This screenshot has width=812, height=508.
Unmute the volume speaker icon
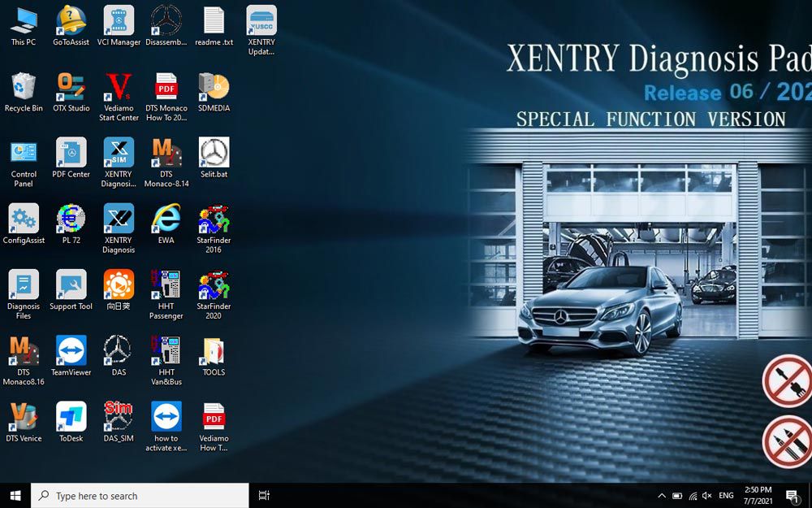click(707, 496)
